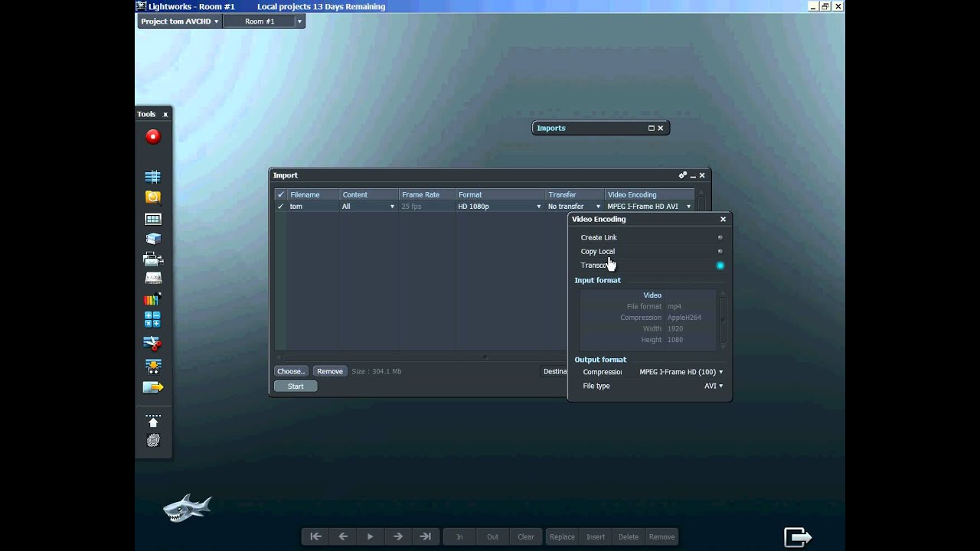Viewport: 980px width, 551px height.
Task: Select the Copy Local radio option
Action: pyautogui.click(x=720, y=251)
